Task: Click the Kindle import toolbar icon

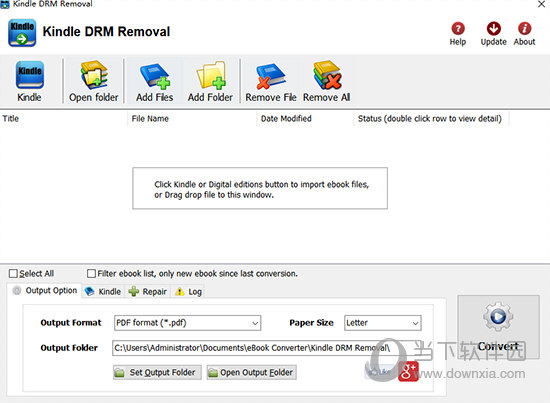Action: coord(29,74)
